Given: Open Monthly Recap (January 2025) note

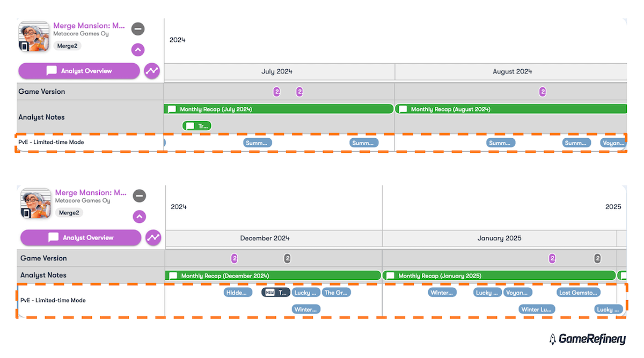Looking at the screenshot, I should pos(499,276).
